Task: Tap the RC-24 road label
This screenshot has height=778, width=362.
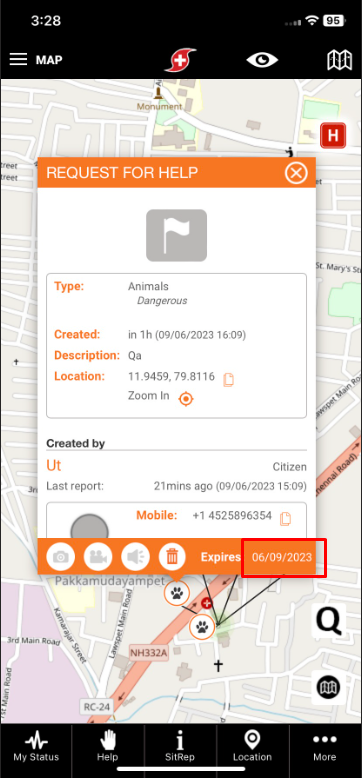Action: tap(97, 706)
